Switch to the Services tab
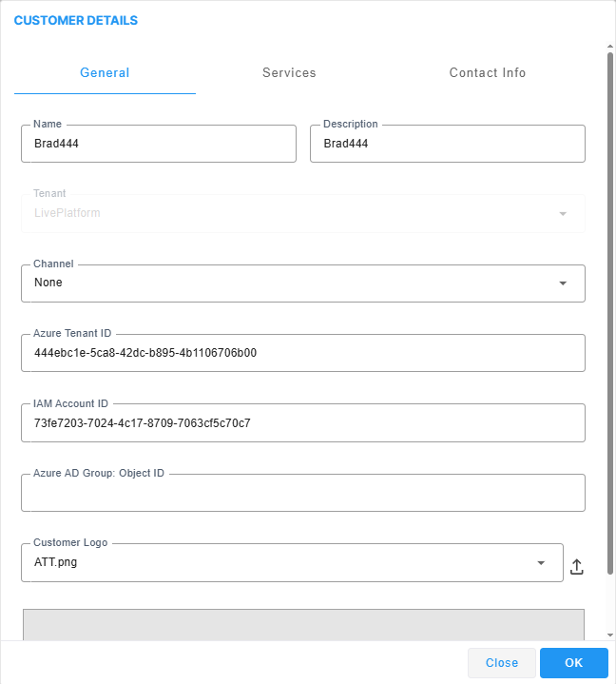616x684 pixels. 289,73
